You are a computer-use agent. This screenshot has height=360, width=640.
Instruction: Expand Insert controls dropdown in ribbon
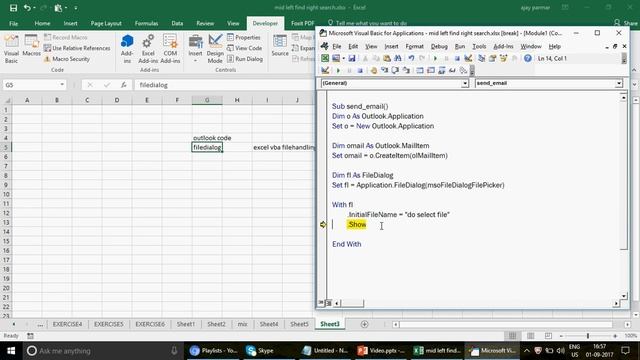coord(195,61)
